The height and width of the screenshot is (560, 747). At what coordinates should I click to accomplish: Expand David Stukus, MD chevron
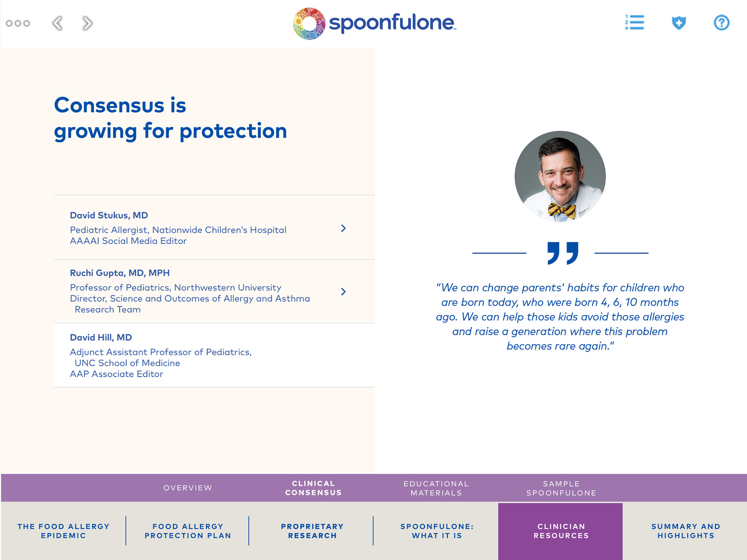coord(343,228)
